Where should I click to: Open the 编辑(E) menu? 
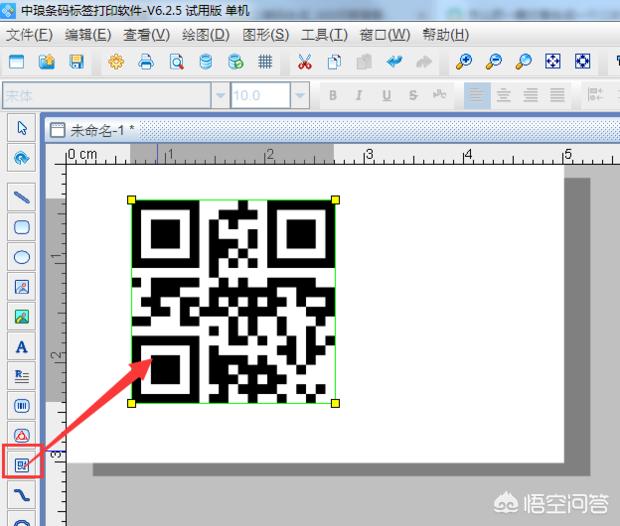tap(88, 35)
